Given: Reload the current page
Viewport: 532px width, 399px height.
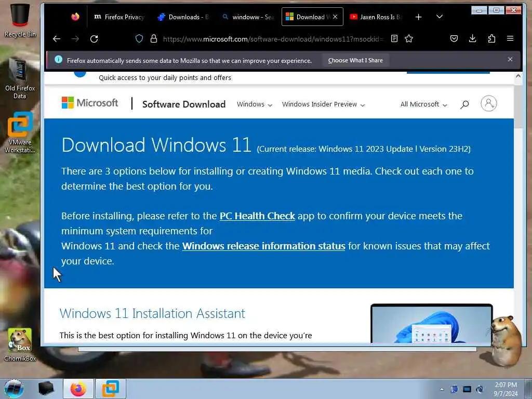Looking at the screenshot, I should point(94,38).
